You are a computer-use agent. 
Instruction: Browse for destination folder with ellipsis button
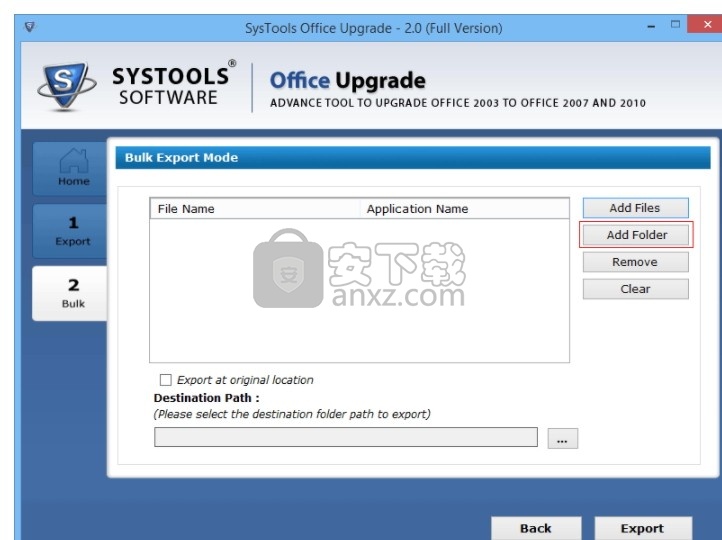click(562, 438)
